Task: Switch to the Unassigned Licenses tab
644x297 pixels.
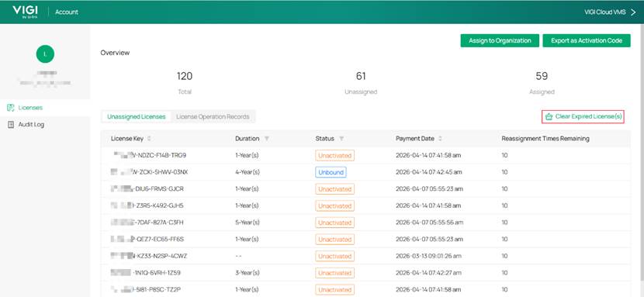Action: (x=137, y=116)
